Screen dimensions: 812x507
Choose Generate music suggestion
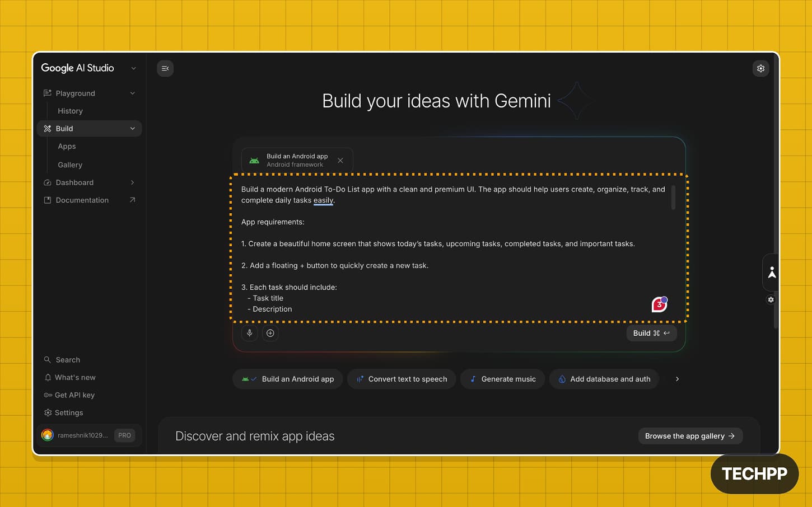(502, 379)
